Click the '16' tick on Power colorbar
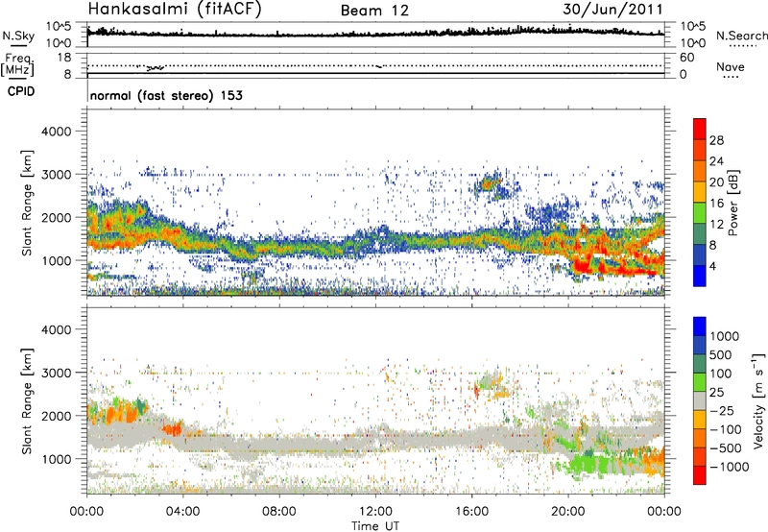Image resolution: width=768 pixels, height=532 pixels. click(716, 204)
